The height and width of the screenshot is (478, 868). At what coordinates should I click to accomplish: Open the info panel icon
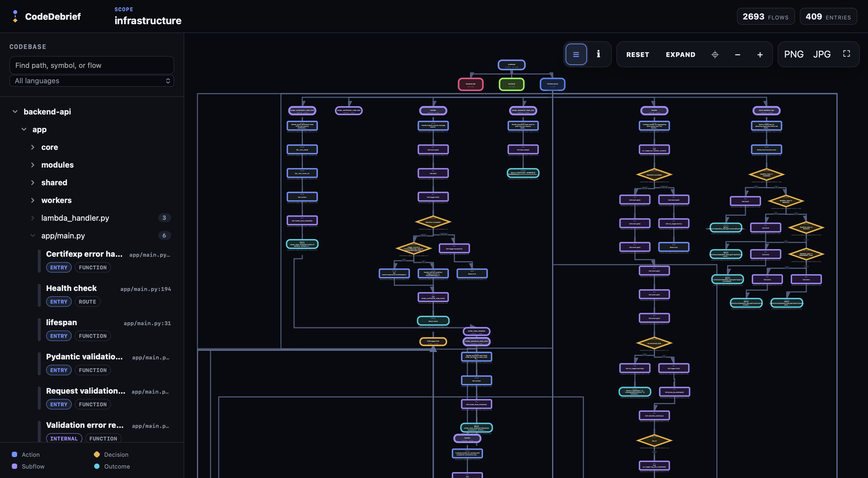(598, 54)
